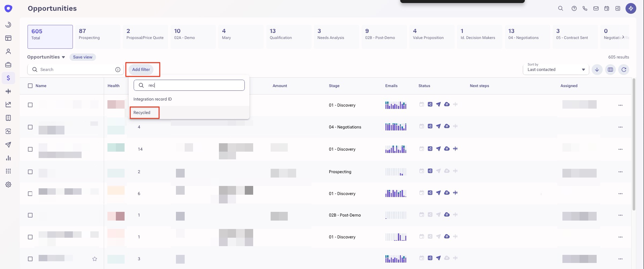The width and height of the screenshot is (644, 269).
Task: Choose Integration record ID filter option
Action: (x=189, y=99)
